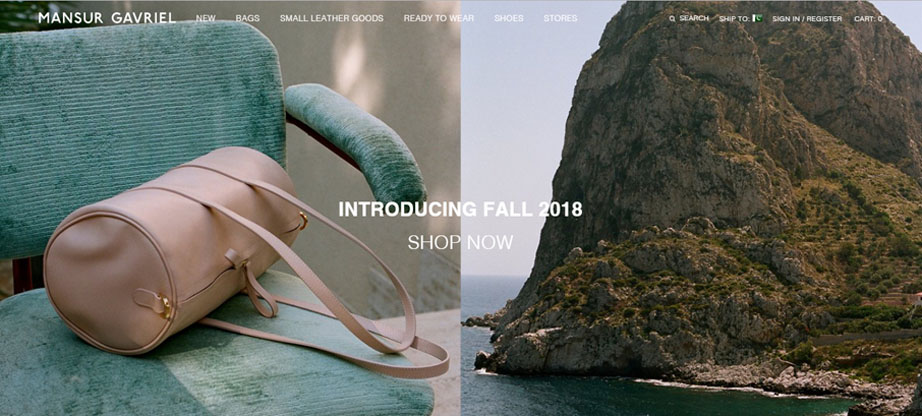Screen dimensions: 922x416
Task: Open READY TO WEAR section
Action: 439,18
